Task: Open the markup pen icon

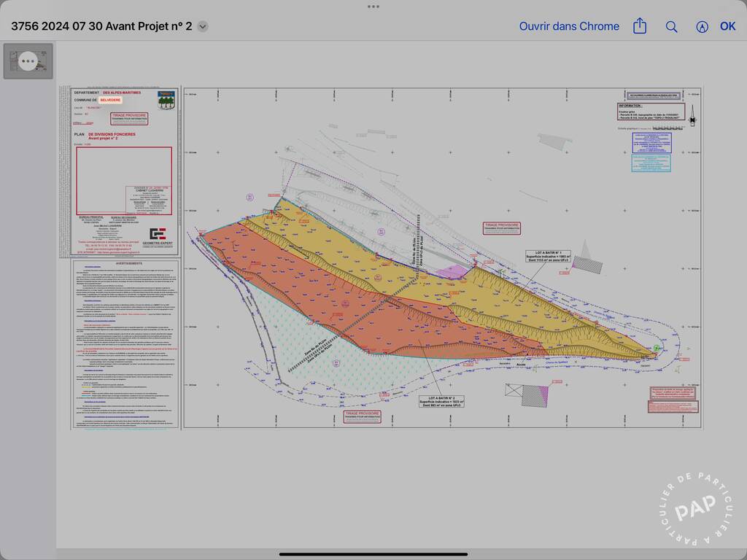Action: click(702, 27)
